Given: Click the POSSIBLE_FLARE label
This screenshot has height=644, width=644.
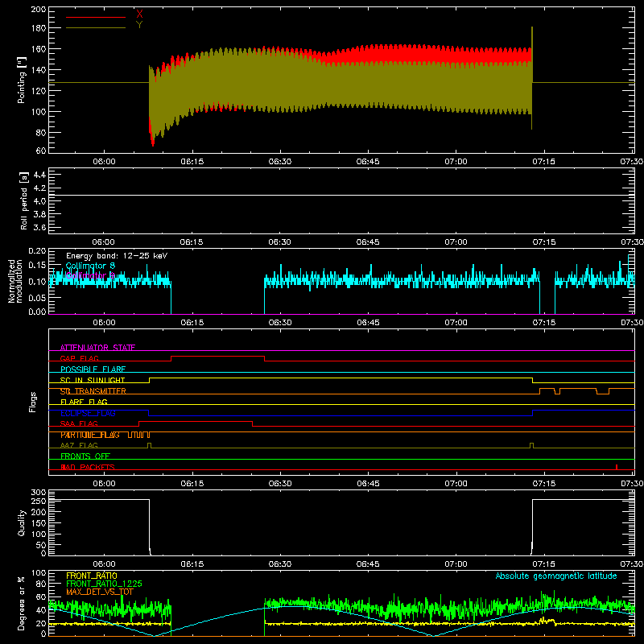Looking at the screenshot, I should click(93, 369).
